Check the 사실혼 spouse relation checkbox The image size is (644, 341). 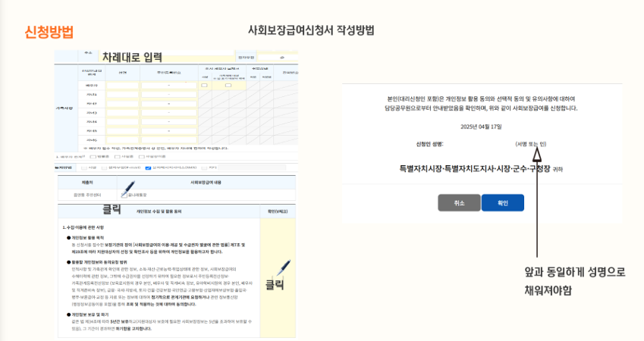tap(117, 157)
